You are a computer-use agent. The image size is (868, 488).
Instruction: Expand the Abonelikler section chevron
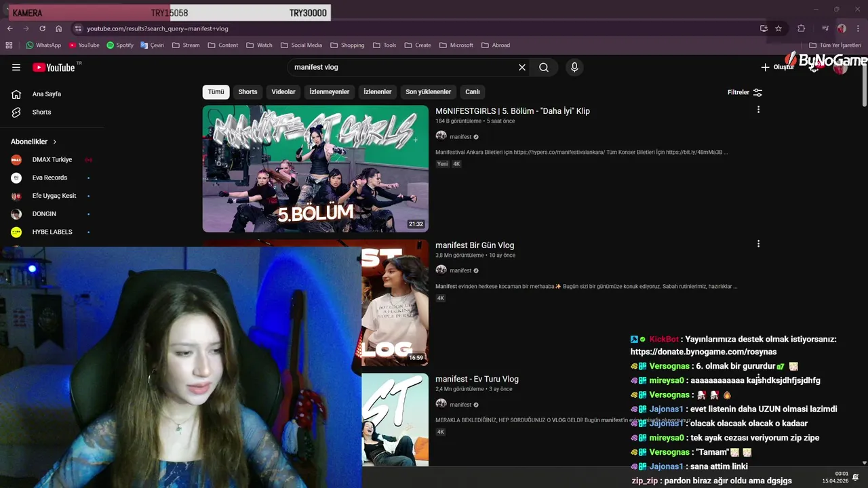pyautogui.click(x=55, y=142)
